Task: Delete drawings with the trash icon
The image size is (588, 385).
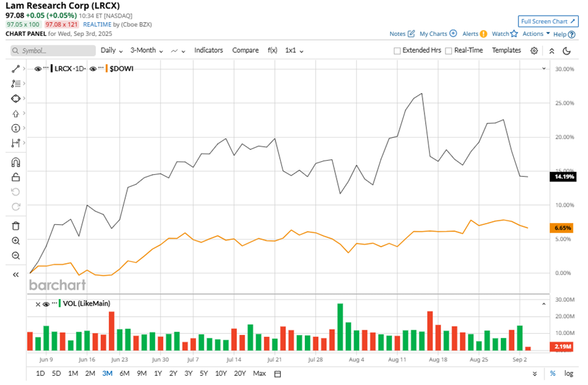Action: pyautogui.click(x=16, y=226)
